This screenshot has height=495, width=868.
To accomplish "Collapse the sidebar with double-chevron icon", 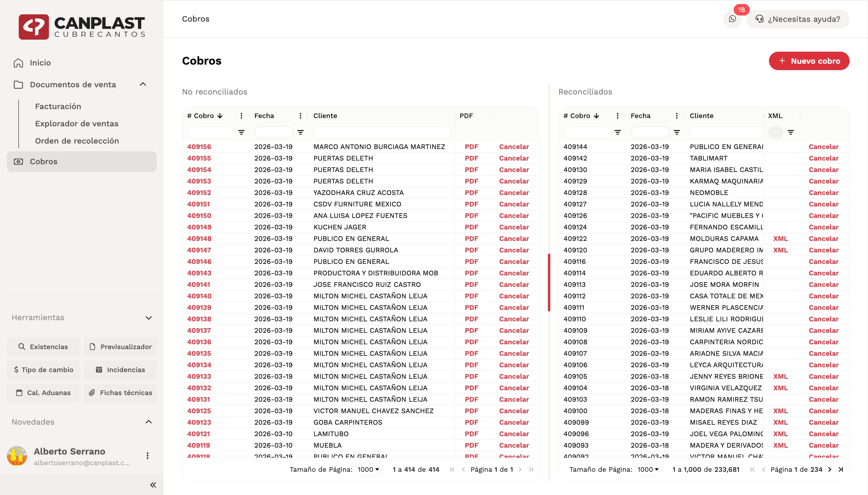I will coord(153,485).
